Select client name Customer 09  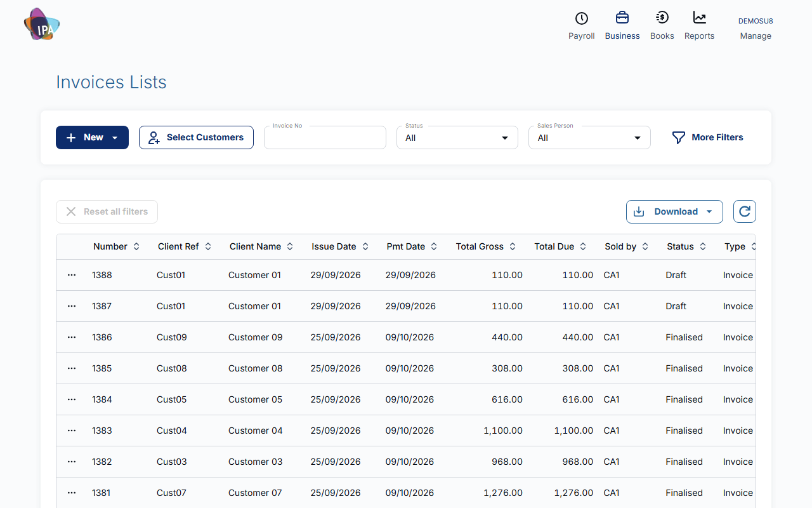(255, 337)
